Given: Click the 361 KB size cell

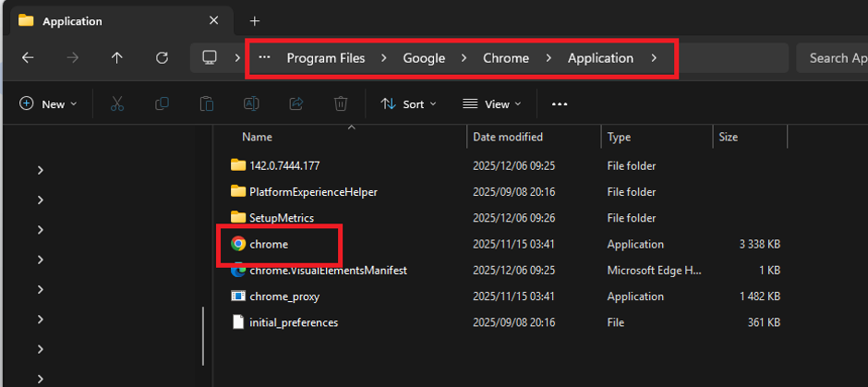Looking at the screenshot, I should [764, 322].
